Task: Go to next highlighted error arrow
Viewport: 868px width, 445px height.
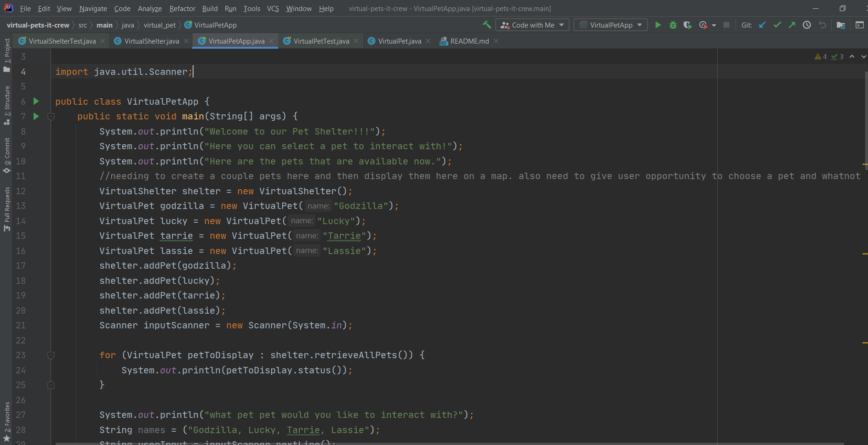Action: (863, 56)
